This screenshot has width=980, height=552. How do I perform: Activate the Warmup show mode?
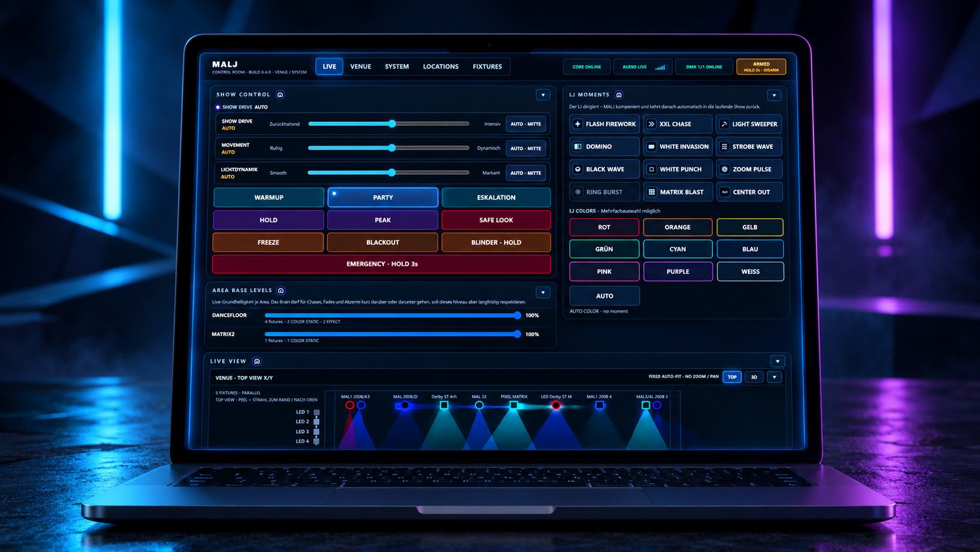coord(268,198)
